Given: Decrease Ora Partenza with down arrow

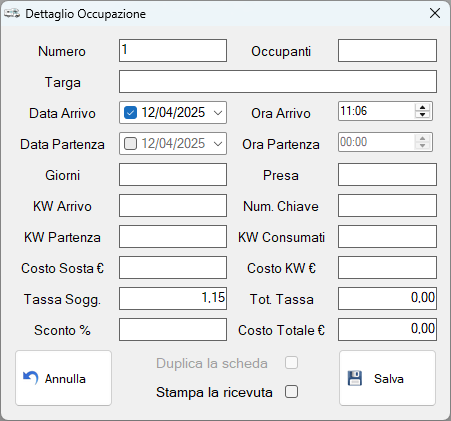Looking at the screenshot, I should point(423,146).
